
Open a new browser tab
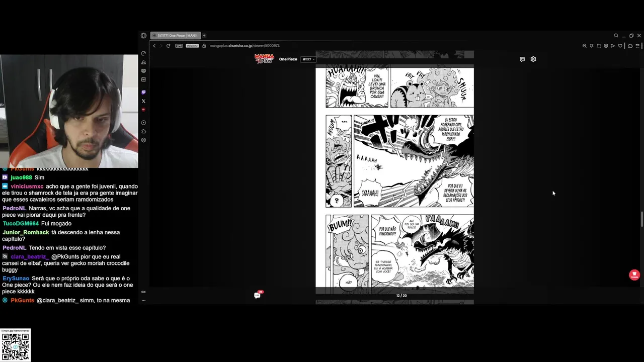tap(204, 36)
